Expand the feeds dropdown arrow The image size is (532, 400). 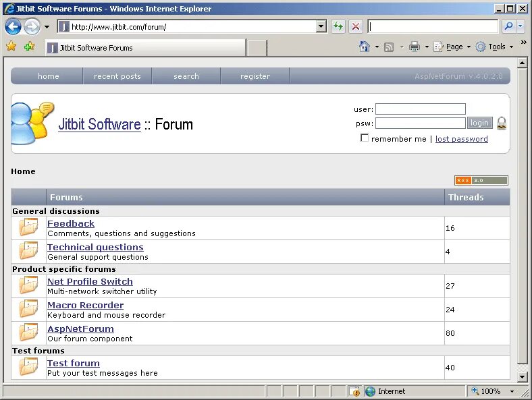pyautogui.click(x=402, y=47)
